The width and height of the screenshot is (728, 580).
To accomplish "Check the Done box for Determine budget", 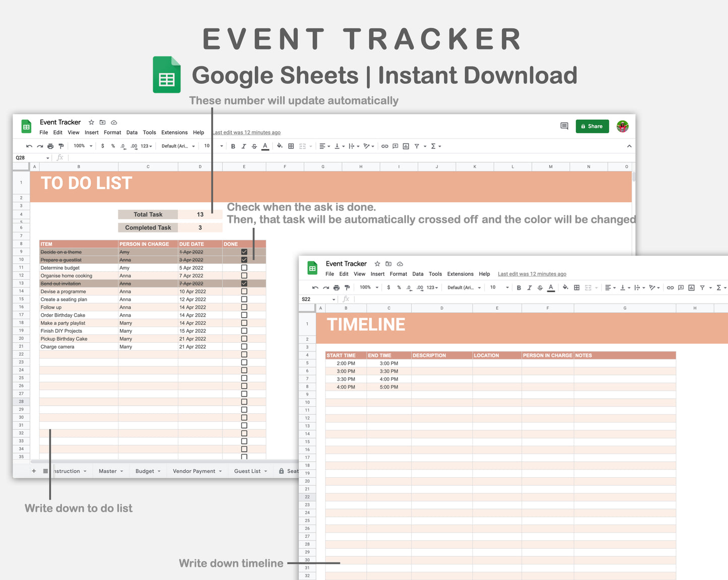I will 244,268.
